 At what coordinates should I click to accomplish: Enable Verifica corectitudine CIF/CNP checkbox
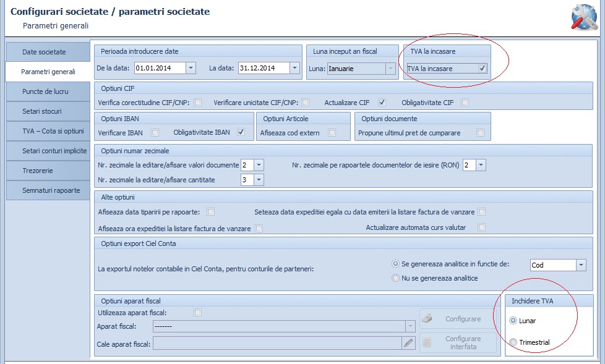(x=197, y=102)
